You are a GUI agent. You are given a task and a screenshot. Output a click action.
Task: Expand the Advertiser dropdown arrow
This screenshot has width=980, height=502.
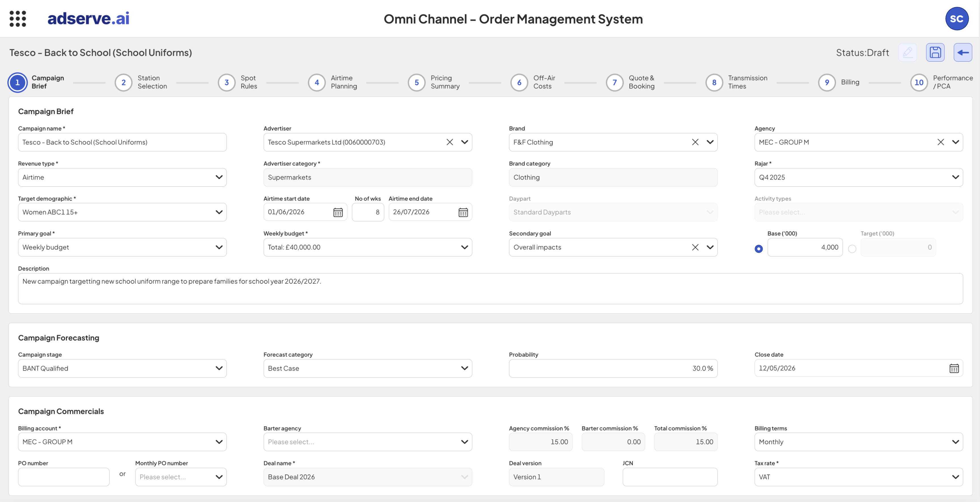(464, 142)
